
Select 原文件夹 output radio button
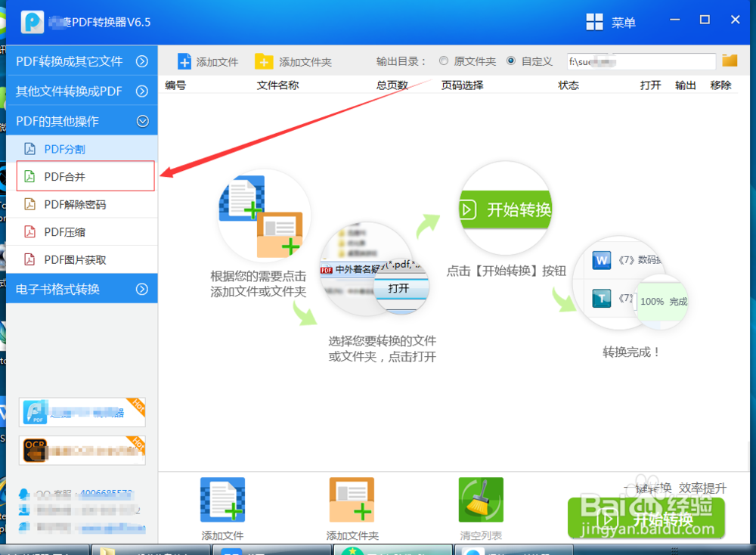point(444,60)
